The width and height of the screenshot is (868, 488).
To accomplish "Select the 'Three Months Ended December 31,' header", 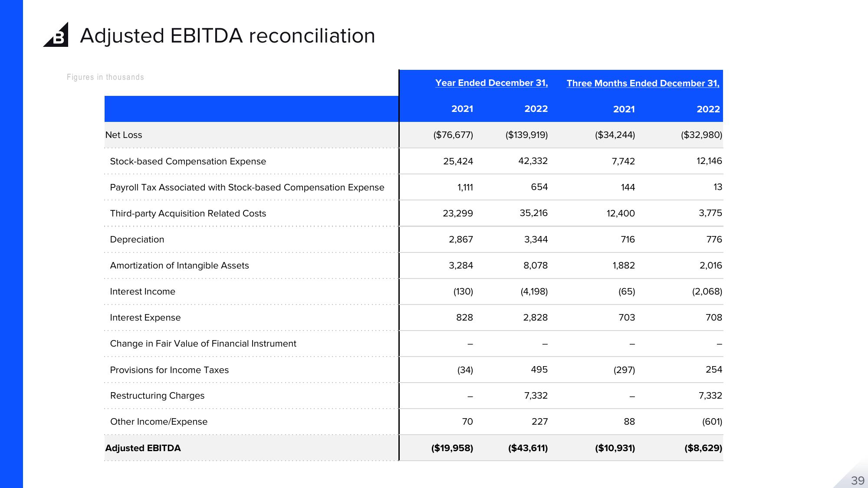I will point(643,83).
